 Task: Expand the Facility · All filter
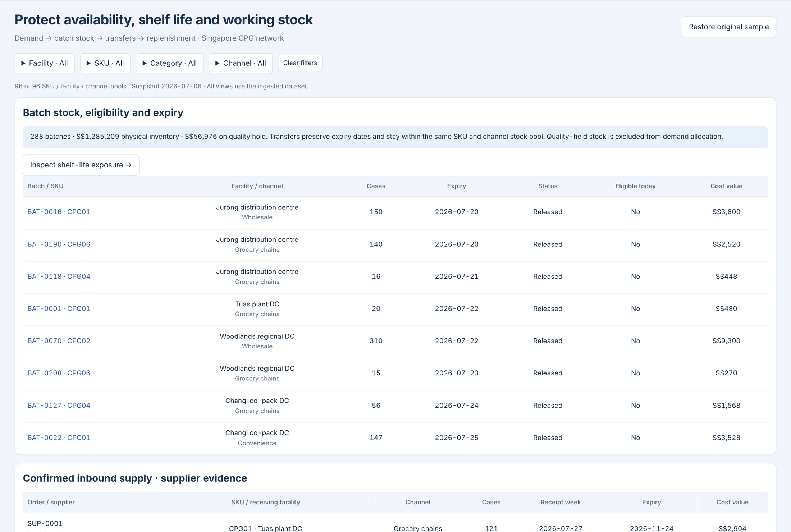(45, 63)
